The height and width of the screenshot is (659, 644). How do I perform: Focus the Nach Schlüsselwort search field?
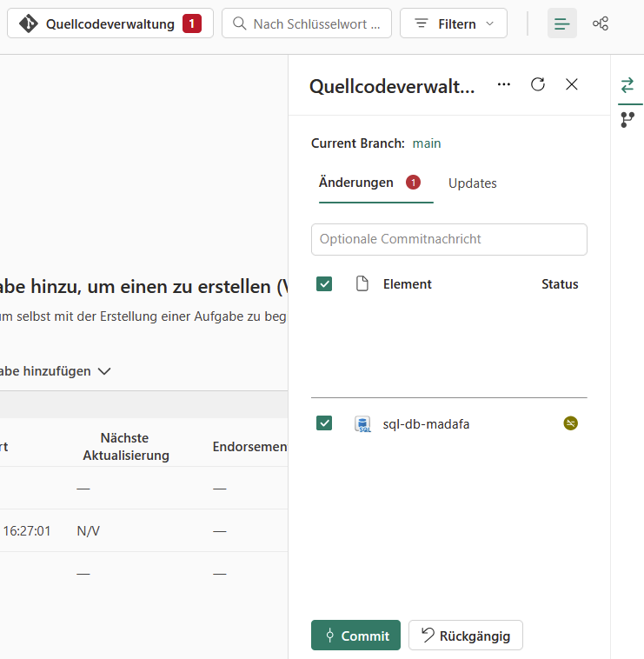(307, 23)
